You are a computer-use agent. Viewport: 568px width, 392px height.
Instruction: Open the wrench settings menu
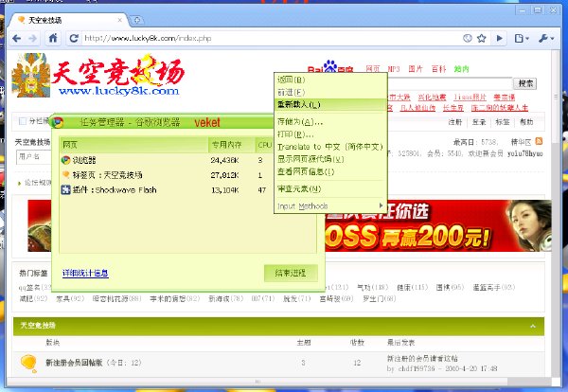click(546, 39)
